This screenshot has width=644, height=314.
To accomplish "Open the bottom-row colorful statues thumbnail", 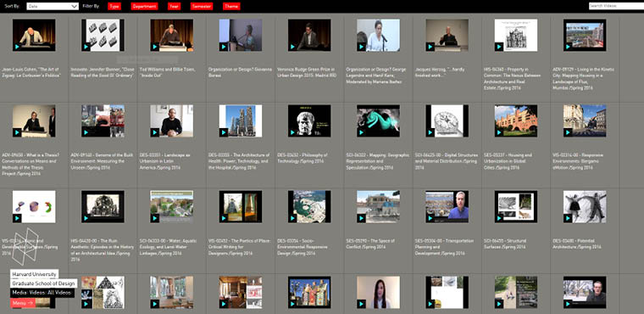I will click(309, 292).
